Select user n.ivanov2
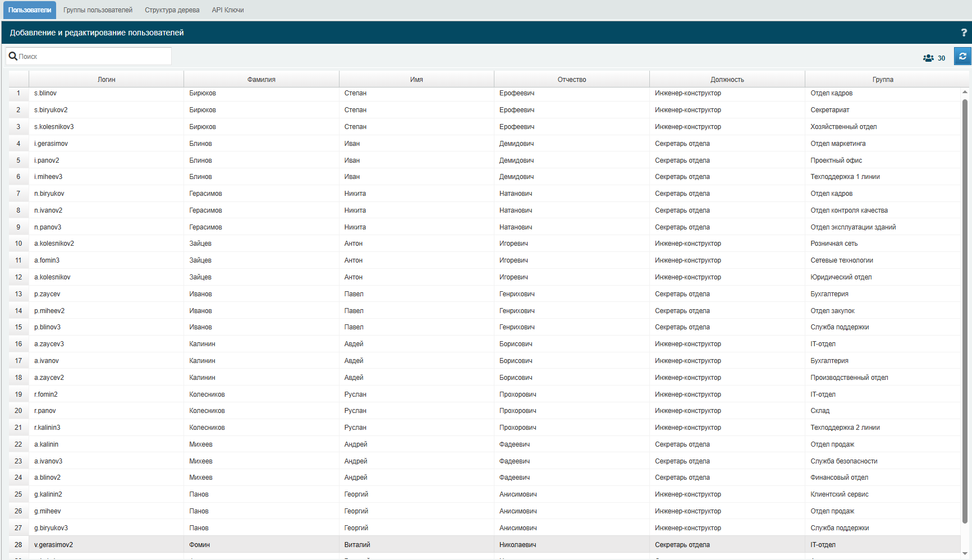Image resolution: width=972 pixels, height=560 pixels. pyautogui.click(x=48, y=210)
